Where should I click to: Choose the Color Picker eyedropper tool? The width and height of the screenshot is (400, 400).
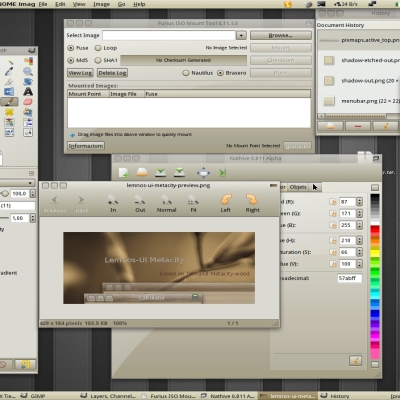coord(9,71)
